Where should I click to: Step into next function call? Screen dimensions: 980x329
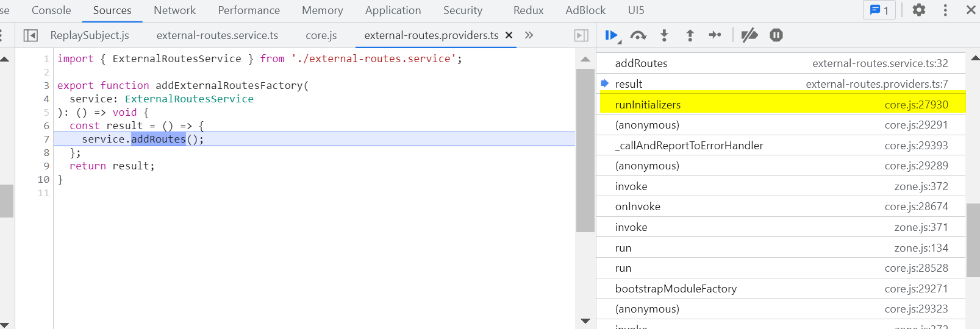point(664,35)
